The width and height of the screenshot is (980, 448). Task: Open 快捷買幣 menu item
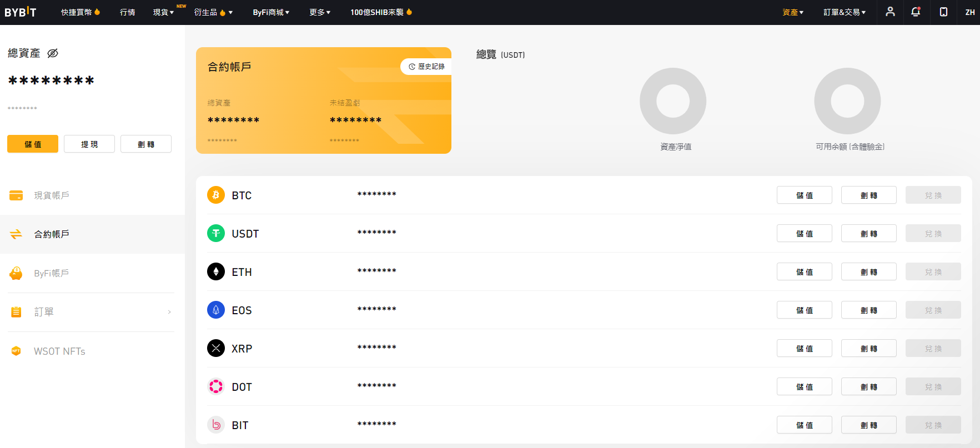(x=77, y=12)
